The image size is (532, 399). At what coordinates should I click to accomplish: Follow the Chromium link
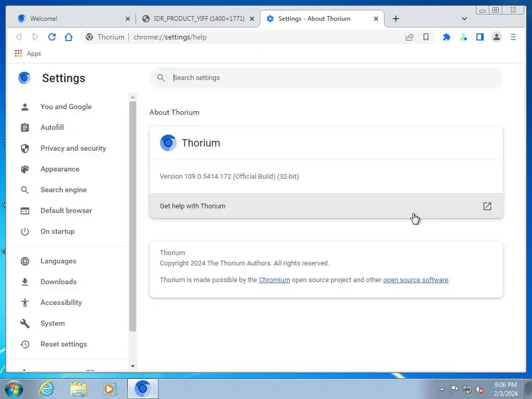coord(274,280)
